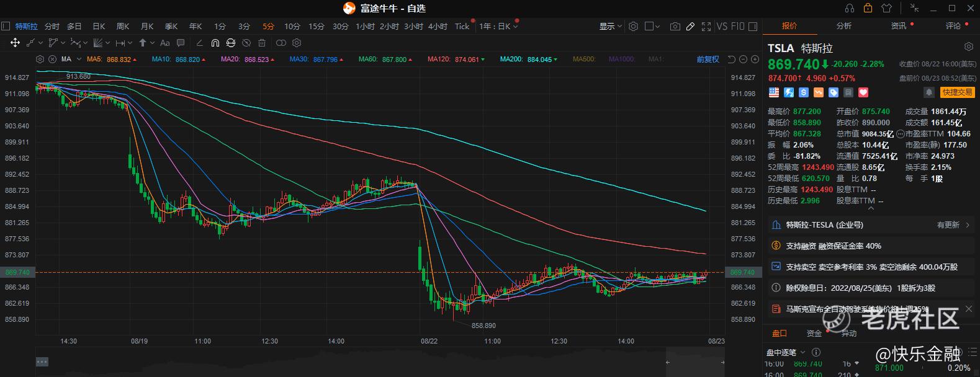The image size is (980, 377).
Task: Click the price alert bell icon
Action: 929,92
